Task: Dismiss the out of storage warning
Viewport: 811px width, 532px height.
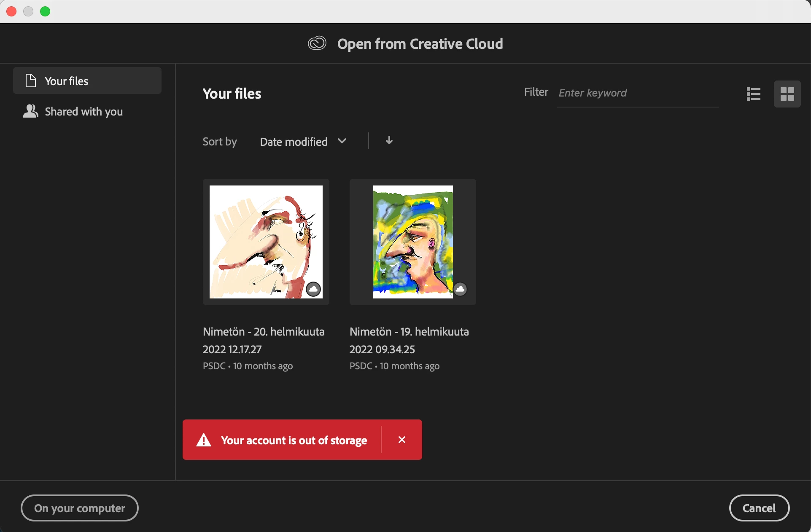Action: pyautogui.click(x=401, y=440)
